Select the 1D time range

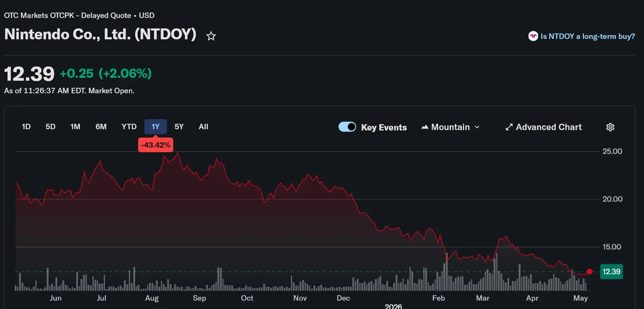26,127
